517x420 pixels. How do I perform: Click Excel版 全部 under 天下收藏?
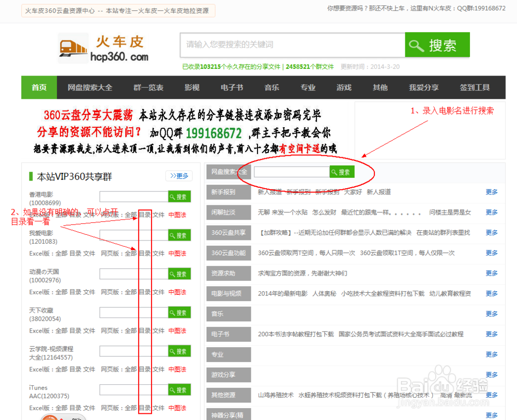click(x=62, y=331)
